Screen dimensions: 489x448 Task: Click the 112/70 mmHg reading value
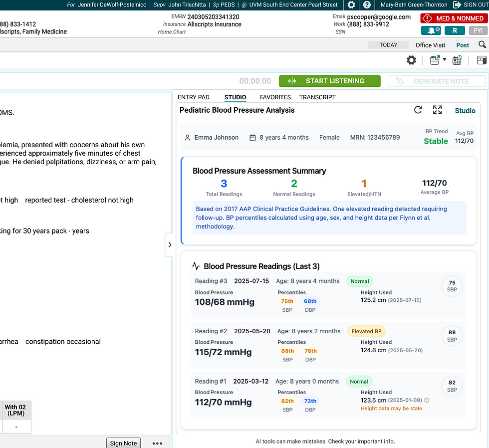pos(224,402)
